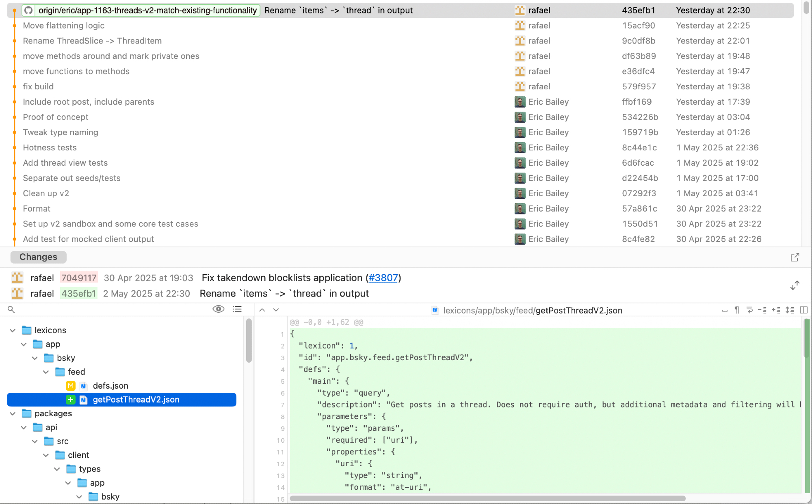Select defs.json in file tree
The image size is (812, 504).
pos(110,386)
